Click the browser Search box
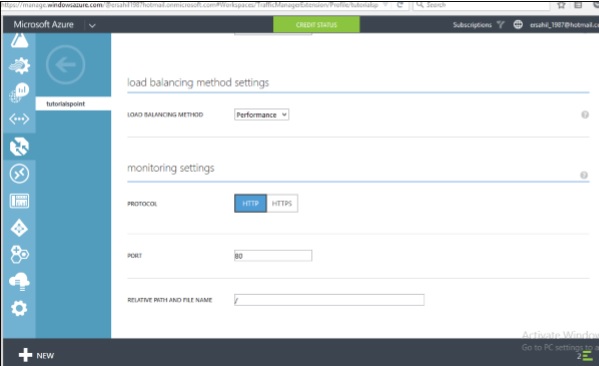 click(x=481, y=5)
